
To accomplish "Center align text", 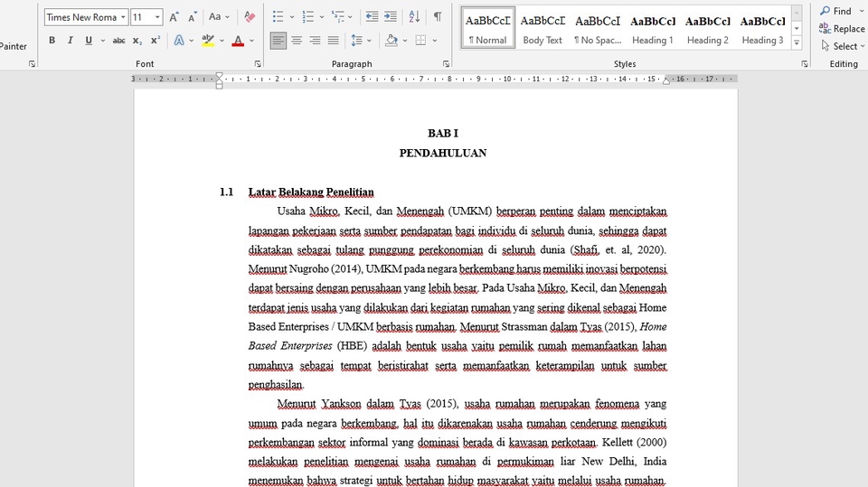I will click(297, 41).
